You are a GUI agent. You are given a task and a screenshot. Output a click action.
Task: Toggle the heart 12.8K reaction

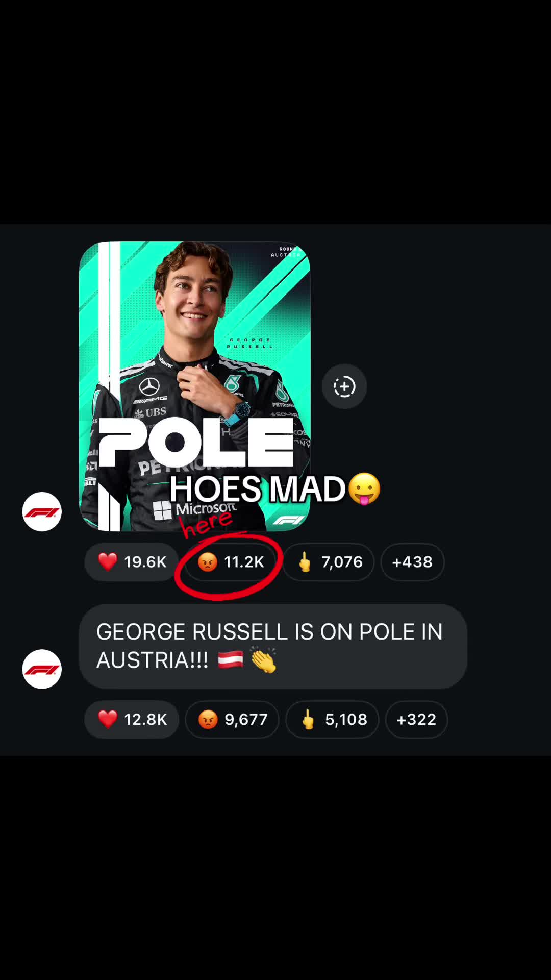pos(132,719)
